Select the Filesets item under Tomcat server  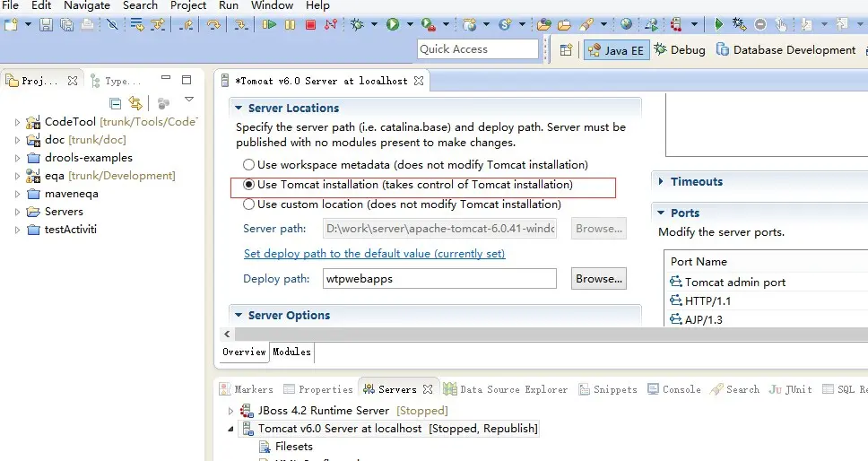(286, 447)
